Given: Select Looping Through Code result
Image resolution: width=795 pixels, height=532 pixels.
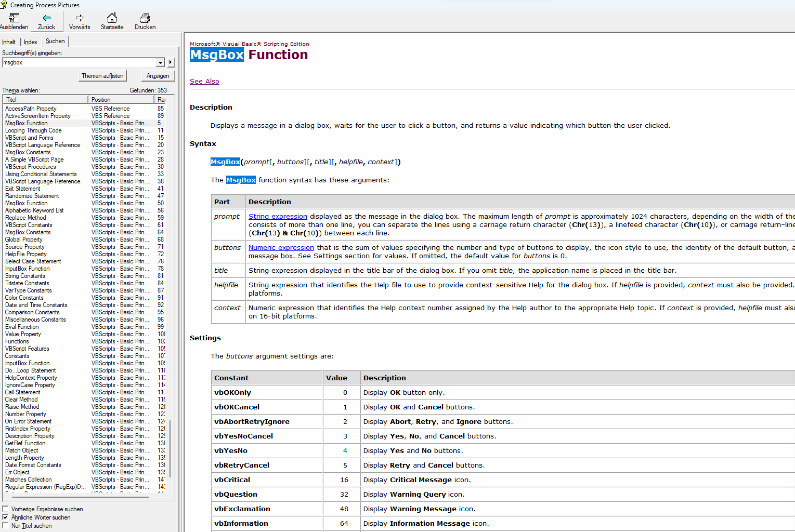Looking at the screenshot, I should [x=33, y=130].
